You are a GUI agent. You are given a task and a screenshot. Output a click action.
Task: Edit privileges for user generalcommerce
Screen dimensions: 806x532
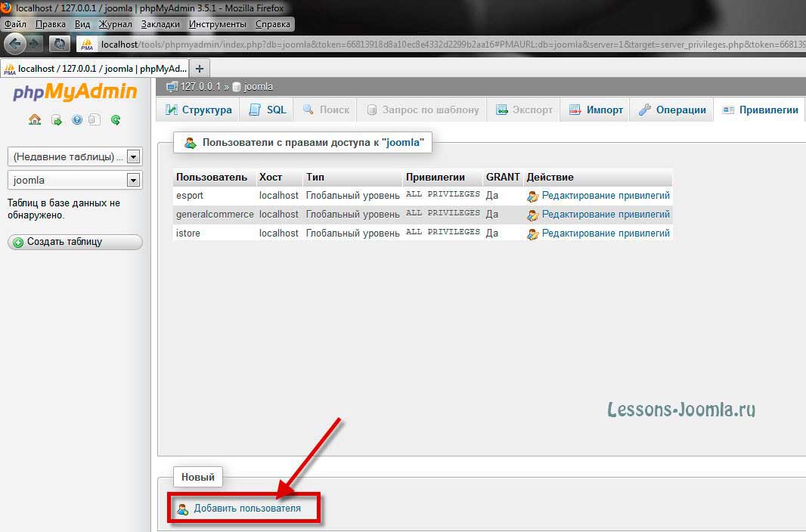coord(599,215)
